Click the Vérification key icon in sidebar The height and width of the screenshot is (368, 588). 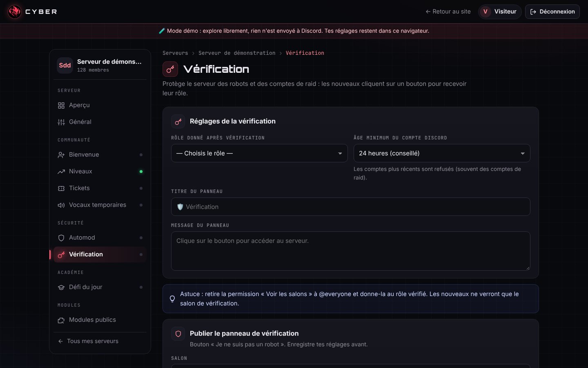61,255
